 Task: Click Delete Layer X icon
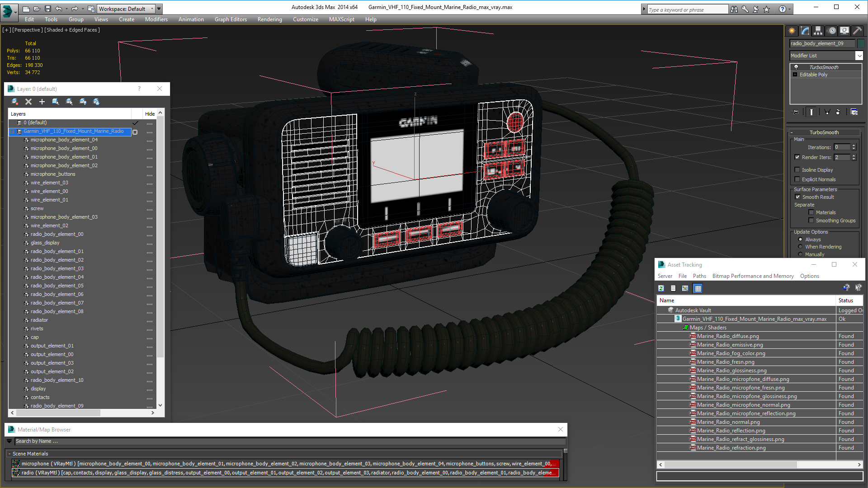(x=28, y=102)
